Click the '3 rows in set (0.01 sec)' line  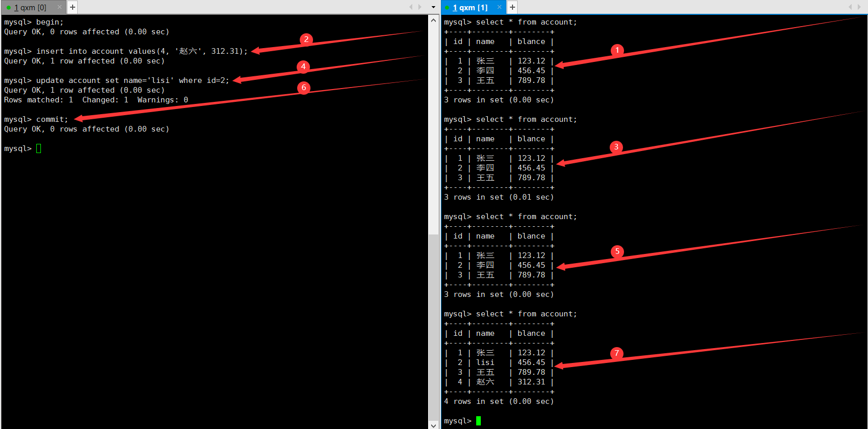(499, 197)
